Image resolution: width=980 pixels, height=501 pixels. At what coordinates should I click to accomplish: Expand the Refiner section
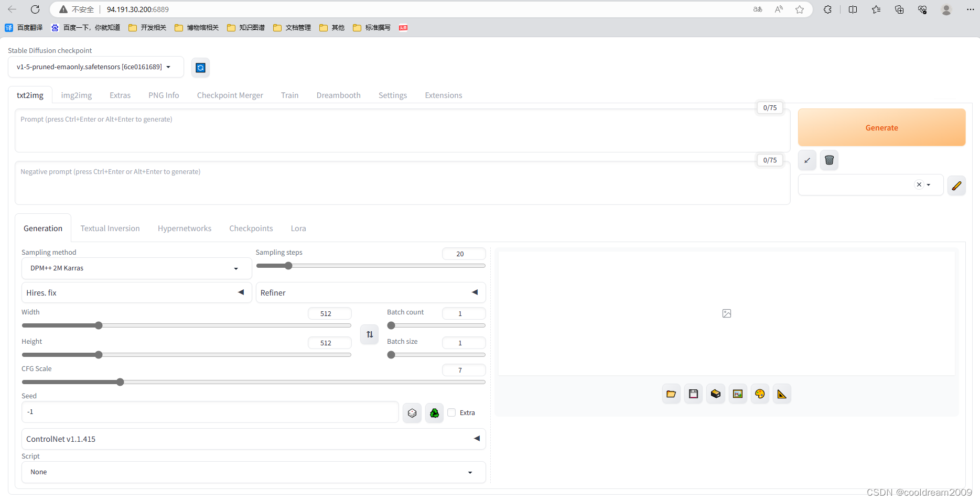tap(370, 292)
